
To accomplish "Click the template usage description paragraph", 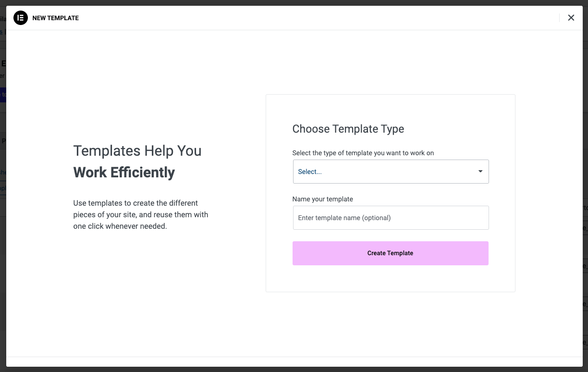I will (x=140, y=214).
